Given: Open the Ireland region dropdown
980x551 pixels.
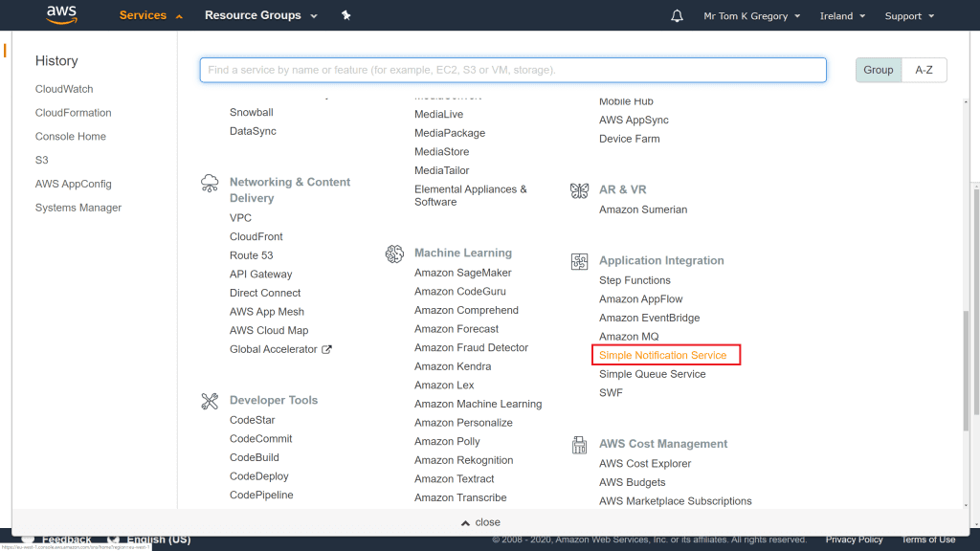Looking at the screenshot, I should (842, 16).
